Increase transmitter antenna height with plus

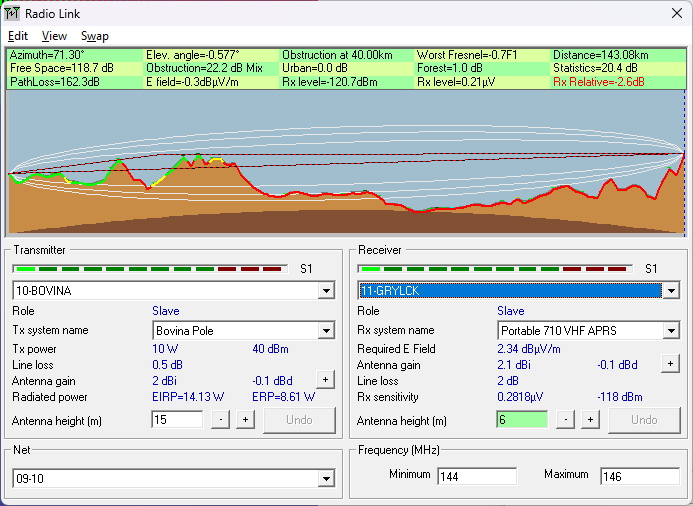click(245, 420)
